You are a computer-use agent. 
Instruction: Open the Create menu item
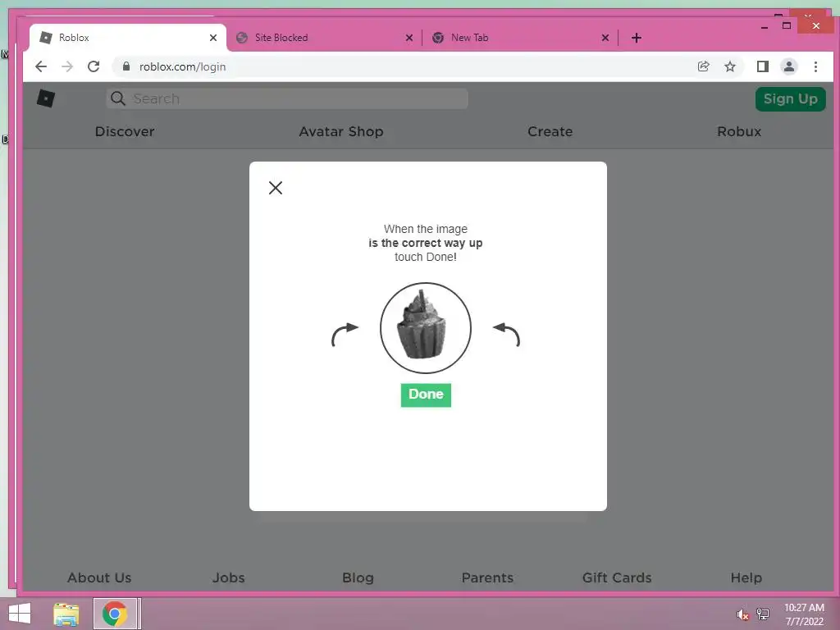click(x=550, y=131)
